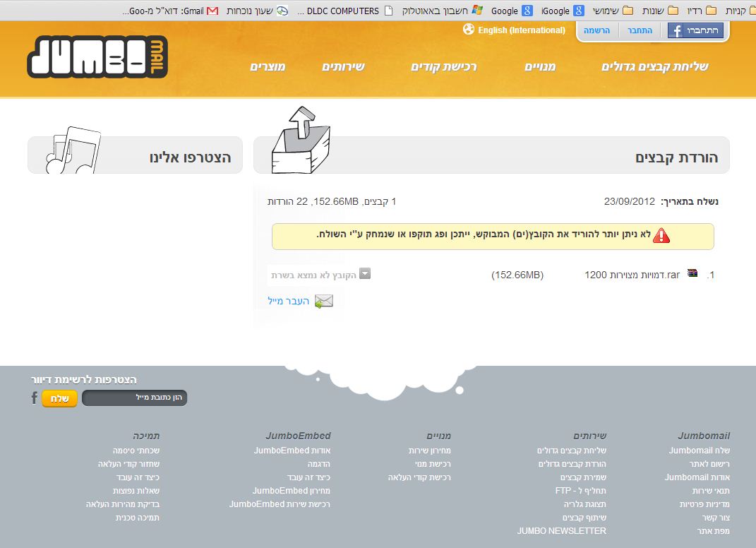Click the music notes illustration icon

pos(73,150)
